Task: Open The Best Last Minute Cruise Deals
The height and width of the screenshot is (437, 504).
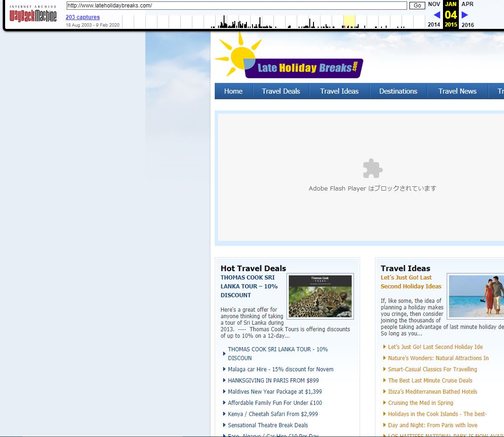Action: coord(430,381)
